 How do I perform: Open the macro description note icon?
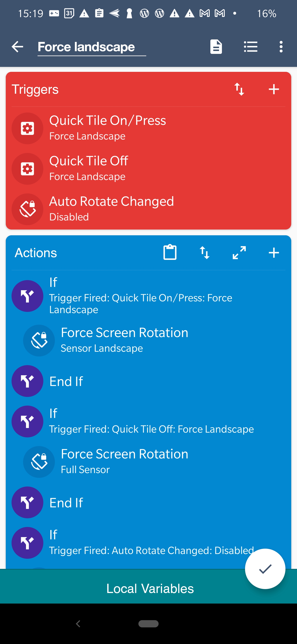[216, 47]
